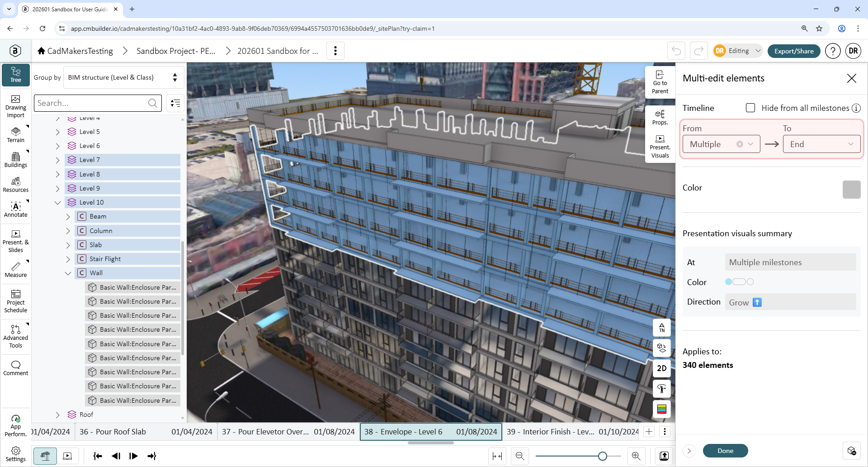Click the gray Color swatch
The width and height of the screenshot is (868, 467).
(x=852, y=190)
